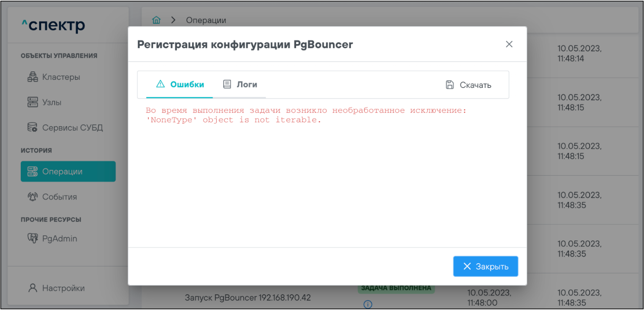
Task: Click the Операции breadcrumb link
Action: [206, 20]
